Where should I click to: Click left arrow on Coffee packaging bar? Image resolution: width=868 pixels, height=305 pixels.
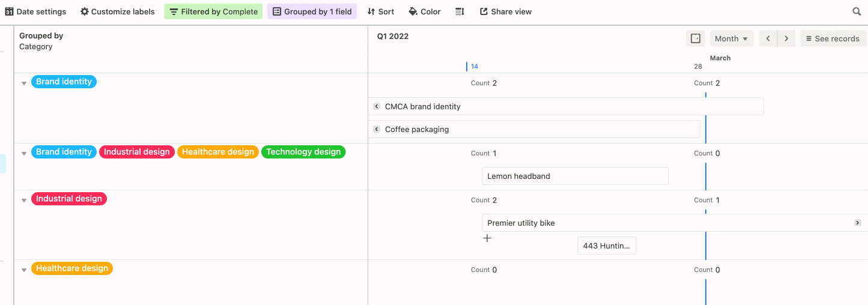(377, 129)
